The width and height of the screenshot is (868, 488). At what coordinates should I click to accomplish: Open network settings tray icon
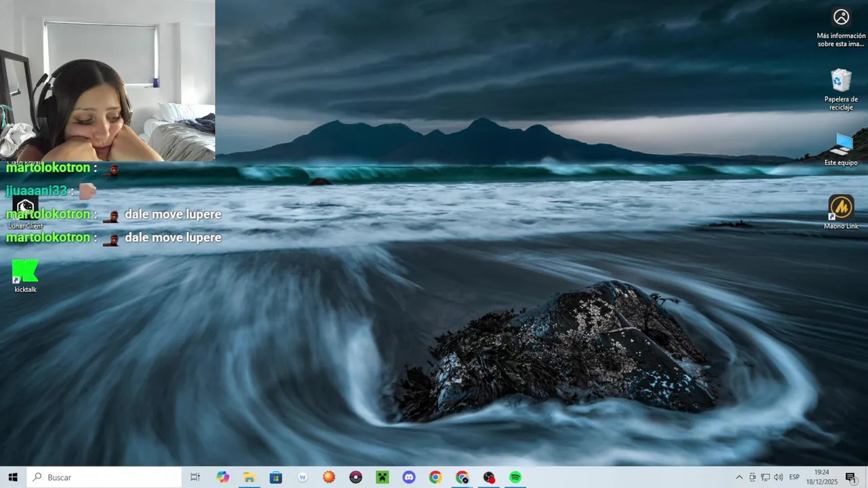[x=765, y=477]
